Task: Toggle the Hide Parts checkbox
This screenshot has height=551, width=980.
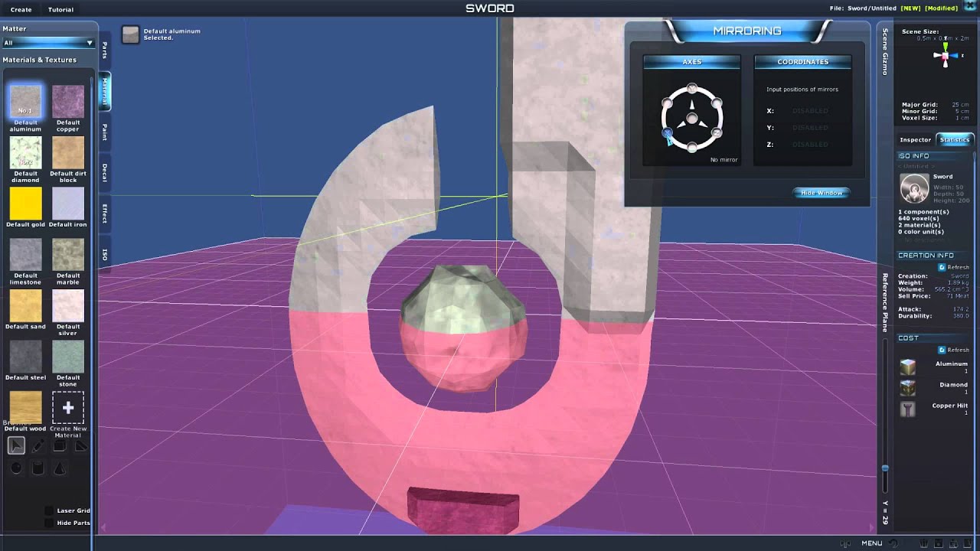Action: (x=50, y=523)
